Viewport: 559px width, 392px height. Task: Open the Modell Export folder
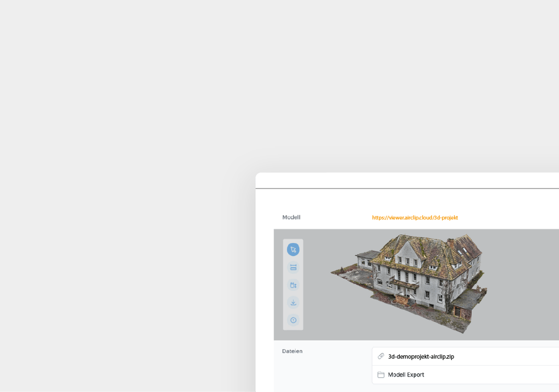click(406, 375)
